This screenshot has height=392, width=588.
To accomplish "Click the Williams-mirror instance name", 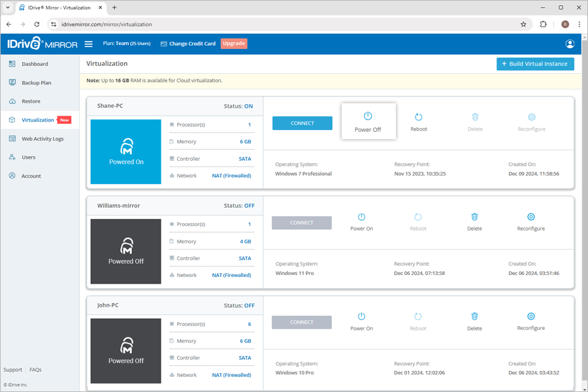I will point(118,206).
